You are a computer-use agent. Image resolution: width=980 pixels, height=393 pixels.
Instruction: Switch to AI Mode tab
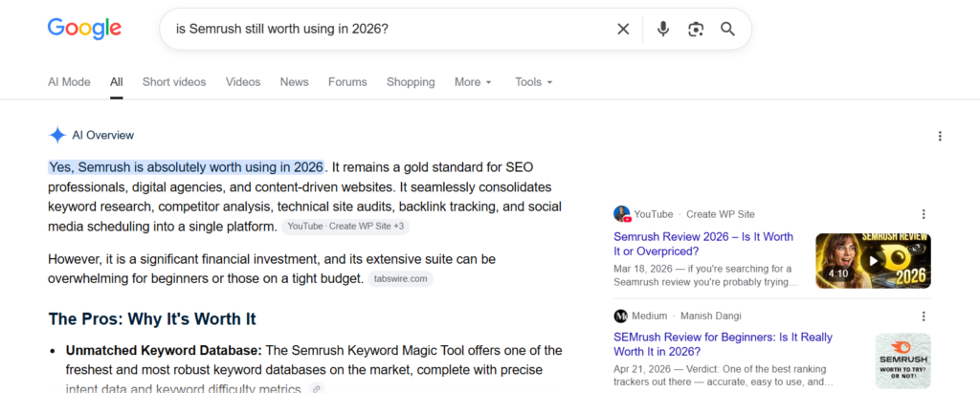69,82
